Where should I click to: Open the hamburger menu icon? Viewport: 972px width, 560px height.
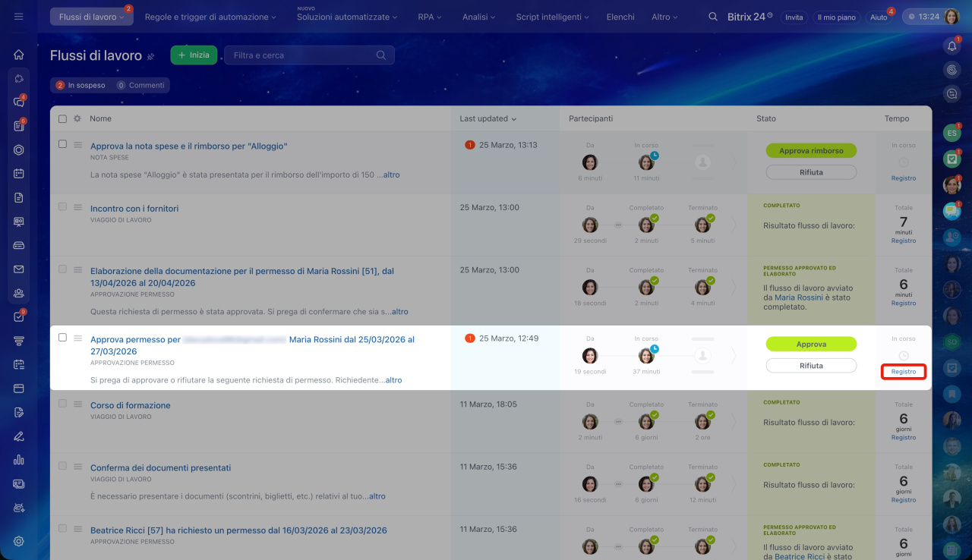[19, 17]
